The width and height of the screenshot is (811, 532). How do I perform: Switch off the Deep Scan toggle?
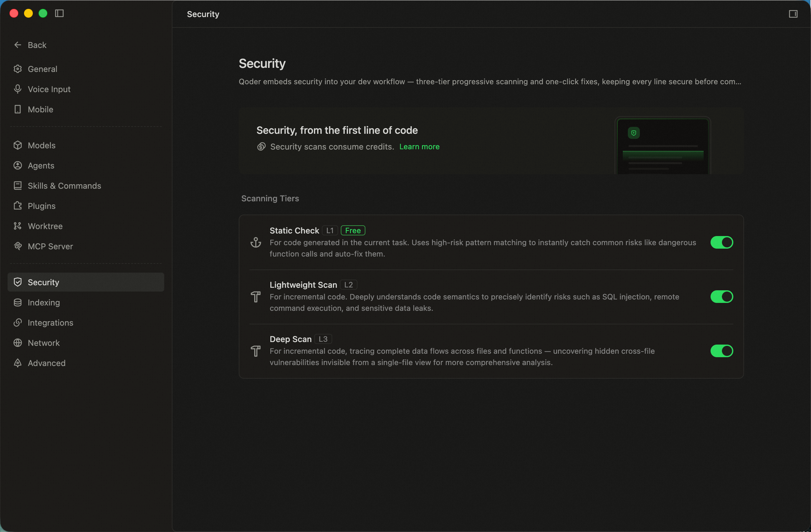point(722,351)
